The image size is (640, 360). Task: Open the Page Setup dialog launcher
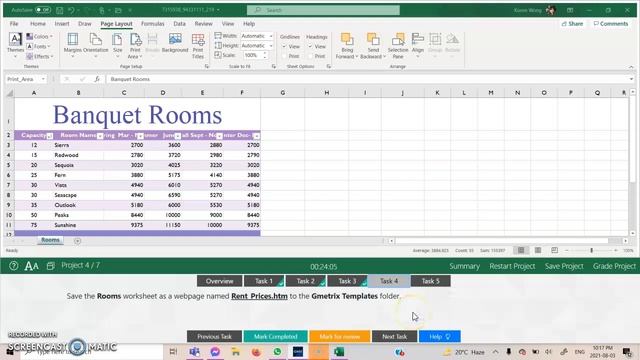(x=207, y=66)
